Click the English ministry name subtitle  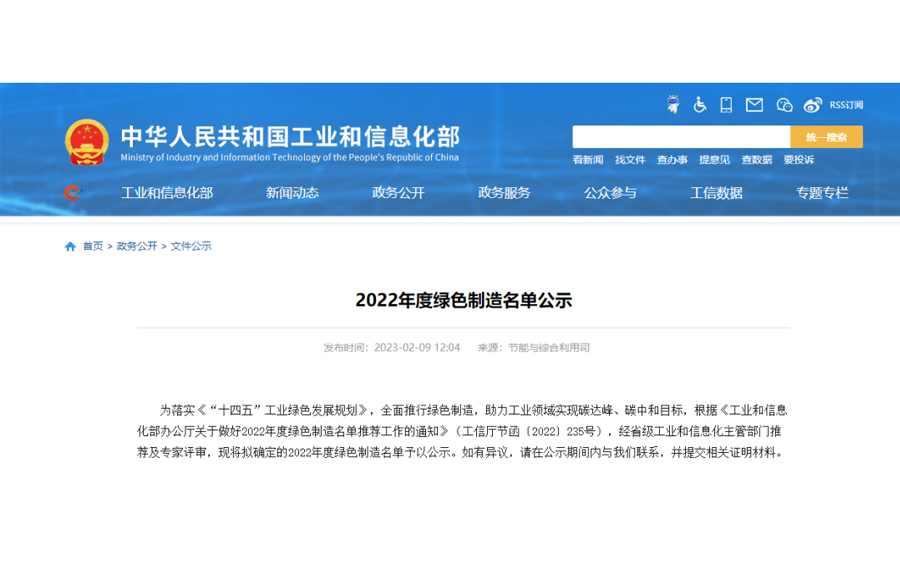click(x=290, y=157)
